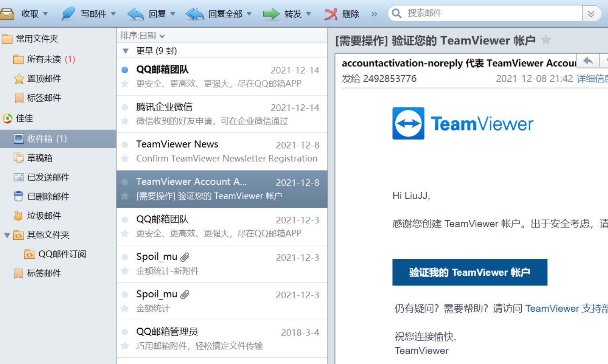608x364 pixels.
Task: Star the QQ邮箱团队 2021-12-14 mail
Action: 125,83
